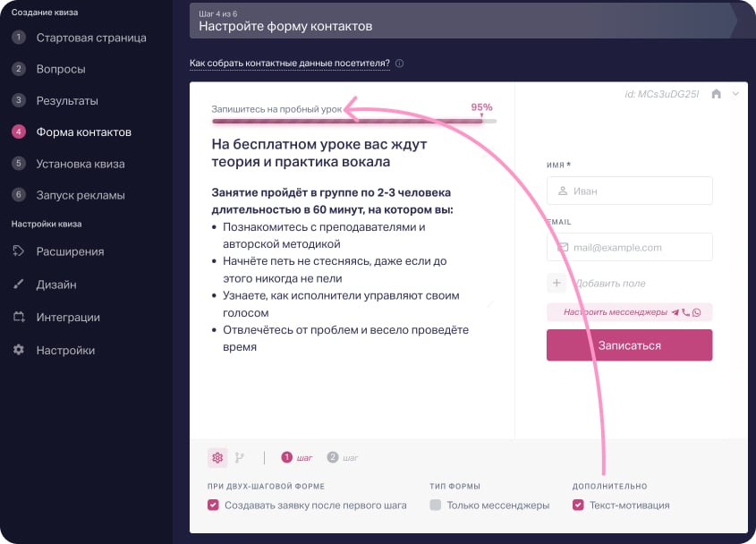
Task: Click the info icon near the contact data question
Action: 399,63
